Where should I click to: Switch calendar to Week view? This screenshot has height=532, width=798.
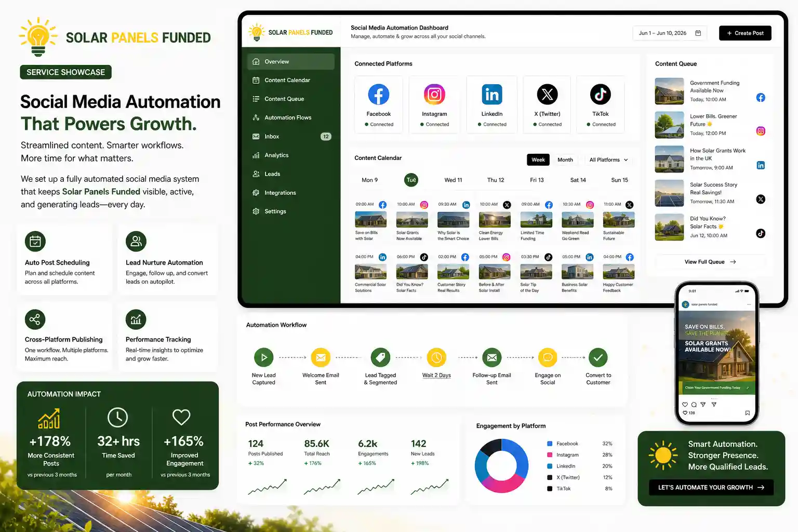pos(538,159)
